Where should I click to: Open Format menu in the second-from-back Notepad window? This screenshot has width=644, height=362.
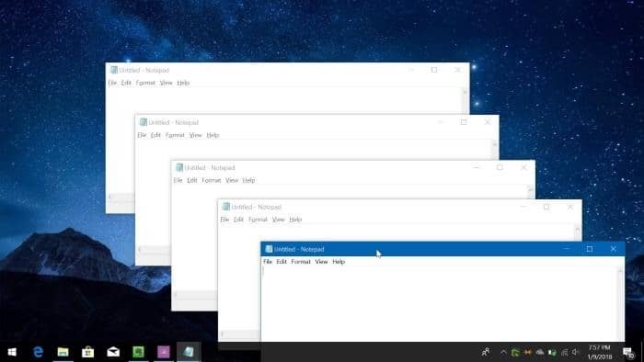(x=175, y=135)
